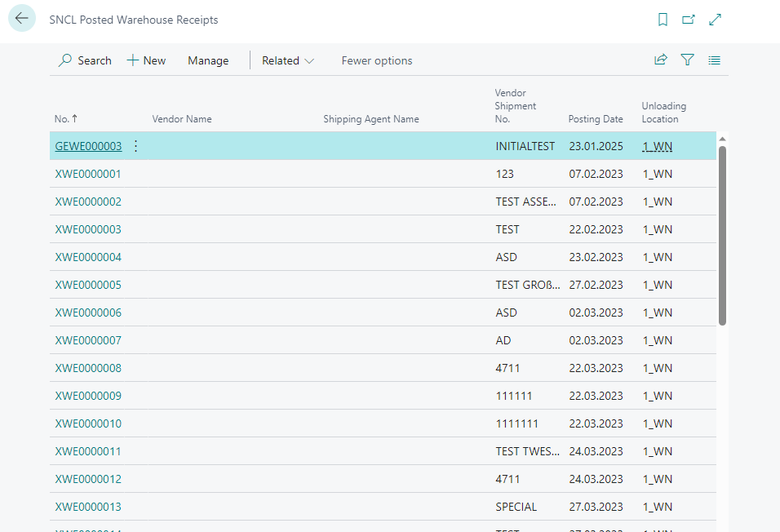The image size is (780, 532).
Task: Open receipt XWE0000005 link
Action: click(x=88, y=285)
